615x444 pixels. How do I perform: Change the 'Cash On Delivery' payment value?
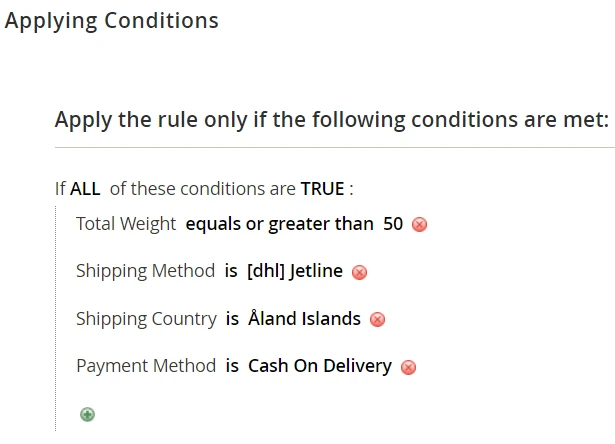coord(320,366)
